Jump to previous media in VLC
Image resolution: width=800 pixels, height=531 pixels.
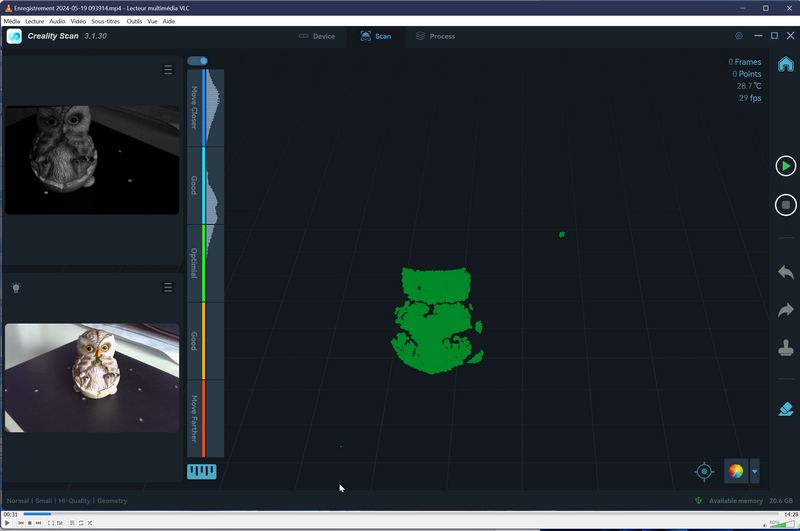(21, 523)
